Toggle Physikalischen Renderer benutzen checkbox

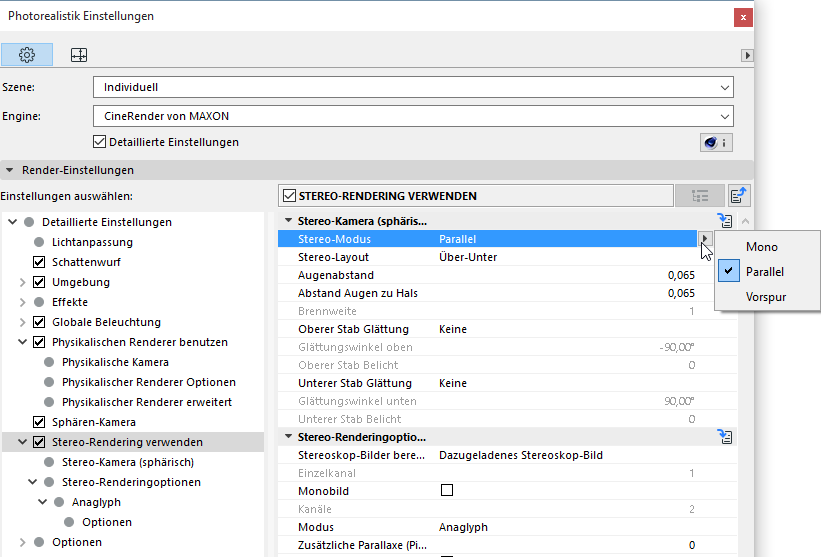point(39,342)
